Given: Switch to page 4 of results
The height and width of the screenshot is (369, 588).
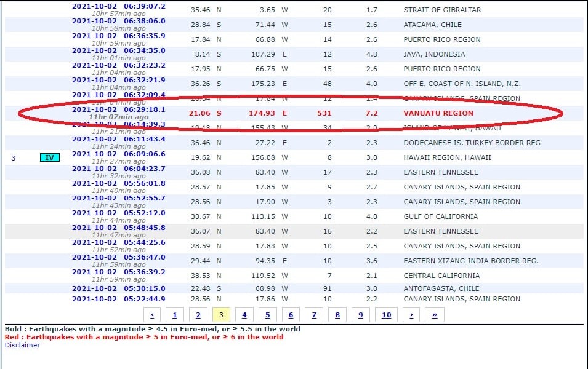Looking at the screenshot, I should [x=244, y=315].
